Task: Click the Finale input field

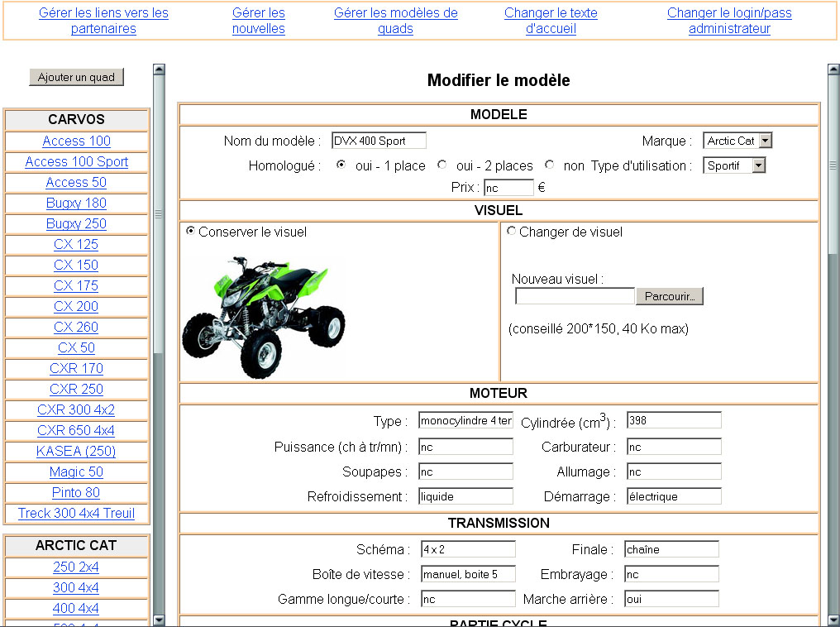Action: pyautogui.click(x=671, y=549)
